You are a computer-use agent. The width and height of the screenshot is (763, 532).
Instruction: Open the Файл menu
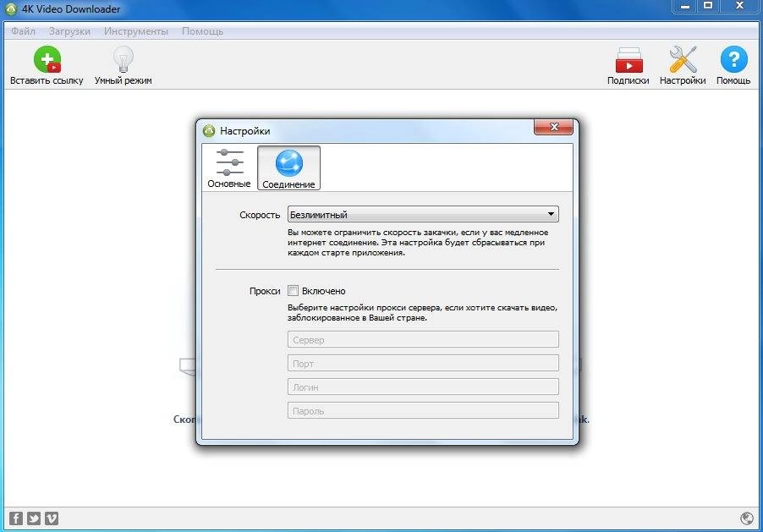[23, 31]
